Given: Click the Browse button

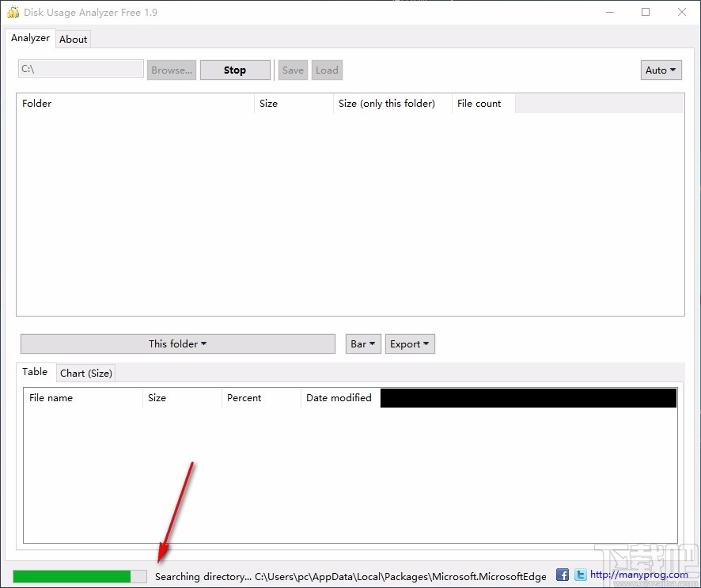Looking at the screenshot, I should (x=172, y=70).
